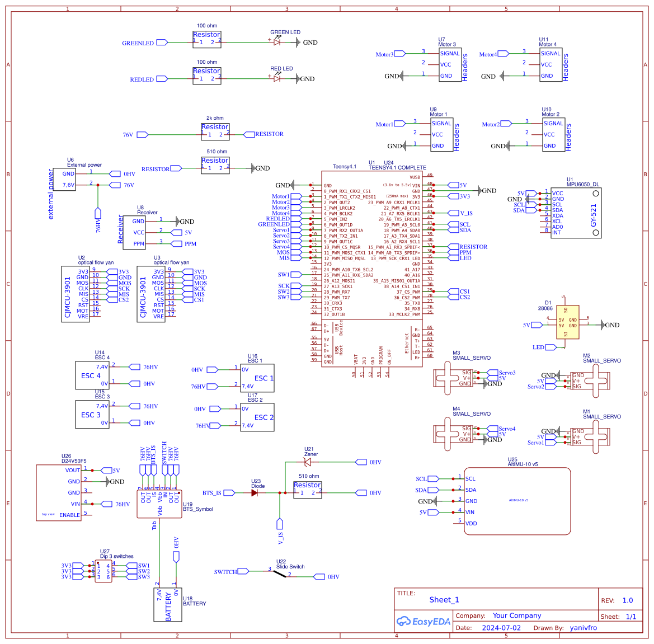
Task: Select the ESC 4 block symbol
Action: coord(91,376)
